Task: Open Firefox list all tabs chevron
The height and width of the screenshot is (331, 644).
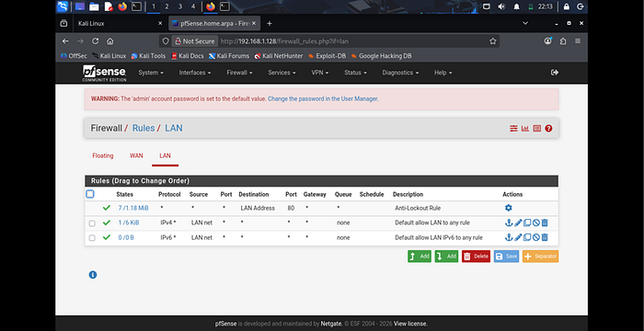Action: point(525,23)
